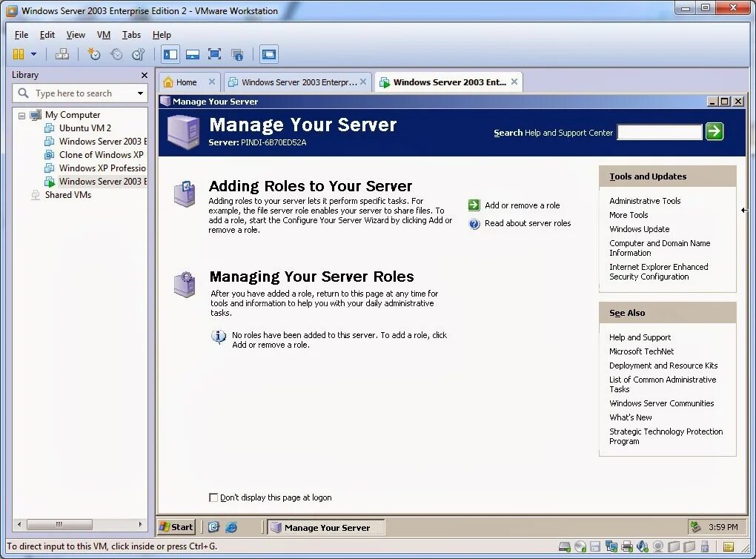Toggle the library sidebar view

pos(170,55)
